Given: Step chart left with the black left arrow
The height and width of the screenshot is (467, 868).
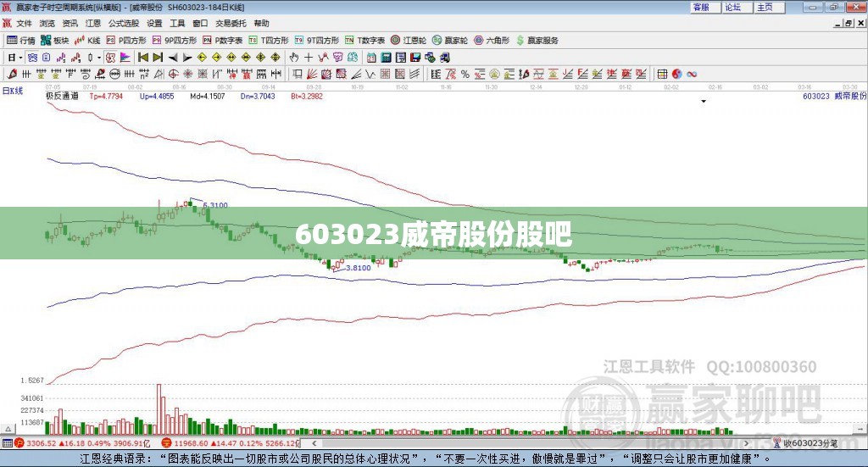Looking at the screenshot, I should point(173,57).
